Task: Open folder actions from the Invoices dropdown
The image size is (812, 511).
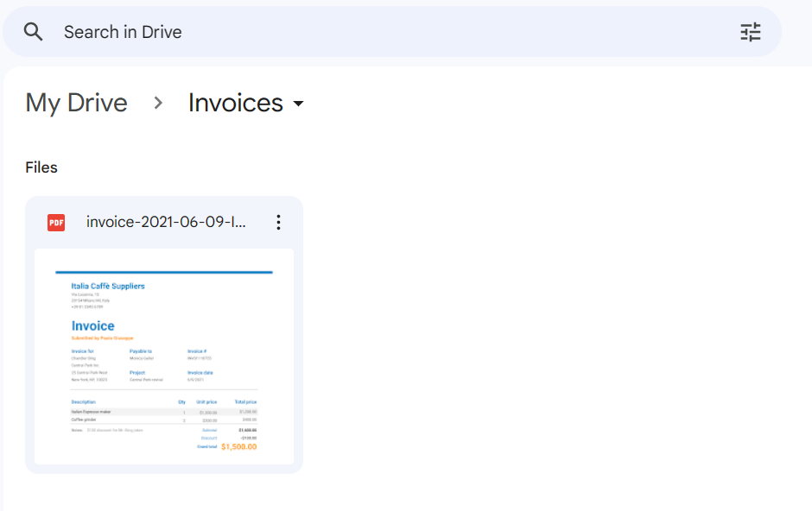Action: [298, 104]
